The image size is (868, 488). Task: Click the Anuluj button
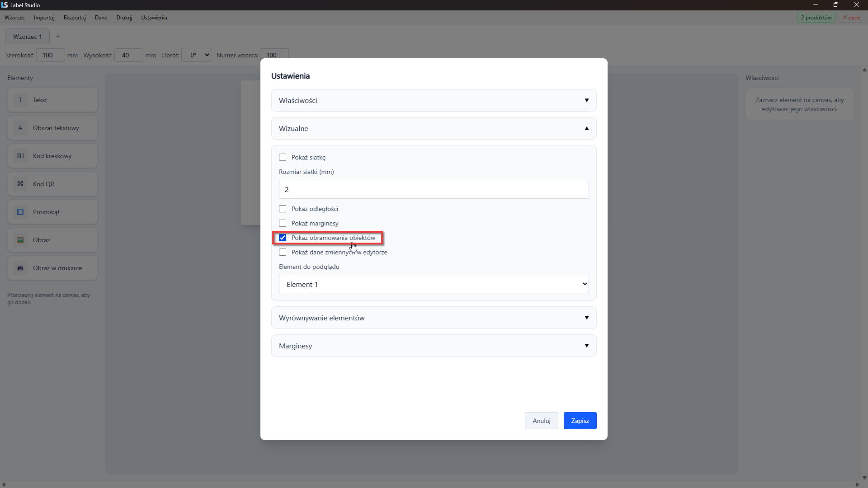coord(542,421)
